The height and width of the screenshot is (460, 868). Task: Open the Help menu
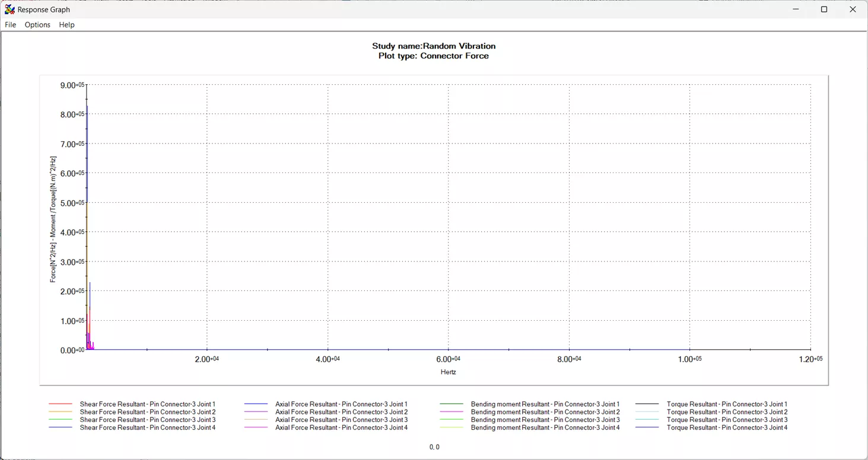[66, 25]
